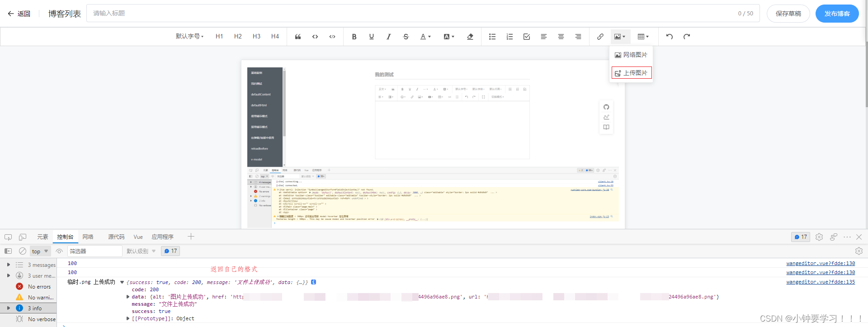Apply H3 heading format

[256, 37]
